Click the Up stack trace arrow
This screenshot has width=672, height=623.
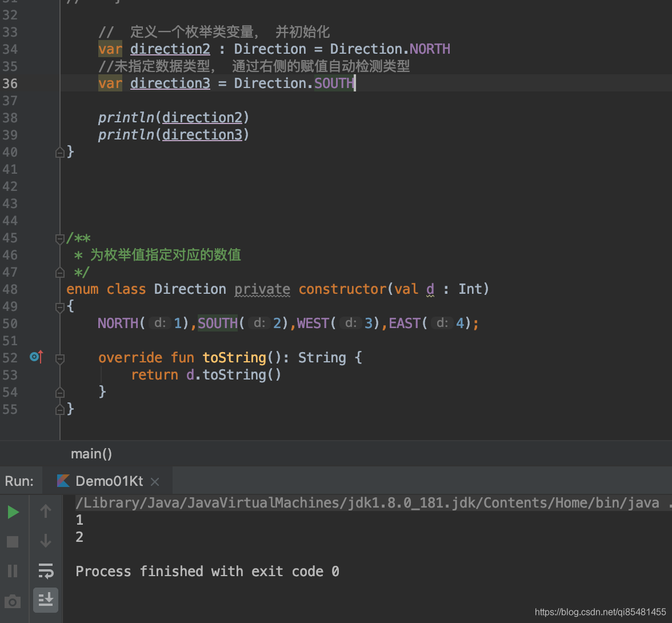tap(46, 512)
